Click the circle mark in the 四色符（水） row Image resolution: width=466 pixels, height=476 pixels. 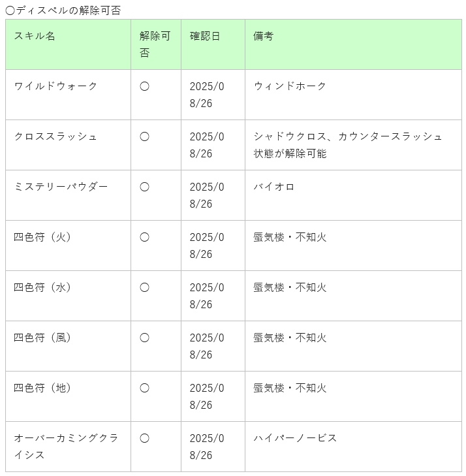pyautogui.click(x=144, y=287)
